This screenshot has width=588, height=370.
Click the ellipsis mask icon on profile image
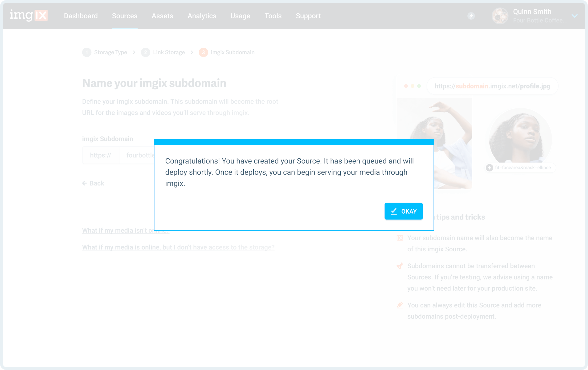(489, 167)
